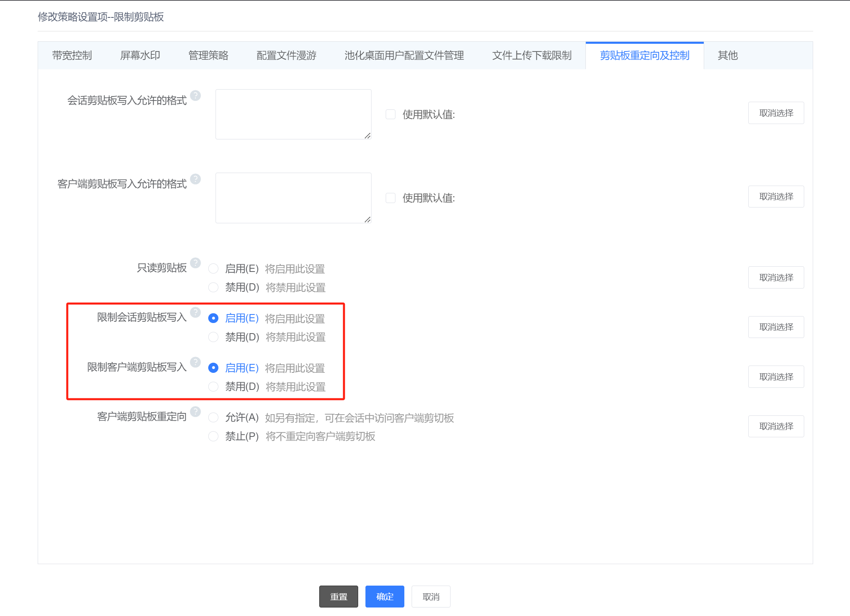Focus 会话剪贴板写入允许的格式 text area
Viewport: 850px width, 616px height.
click(x=293, y=114)
